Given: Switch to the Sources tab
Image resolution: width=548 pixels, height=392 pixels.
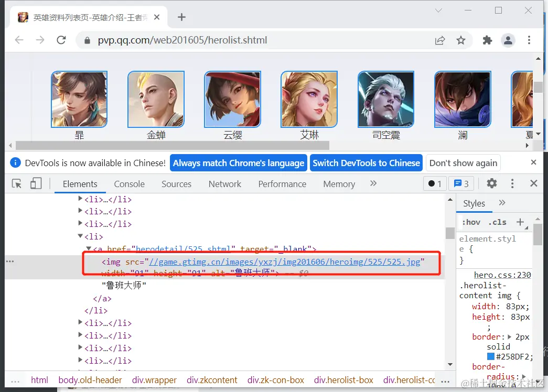Looking at the screenshot, I should click(177, 184).
